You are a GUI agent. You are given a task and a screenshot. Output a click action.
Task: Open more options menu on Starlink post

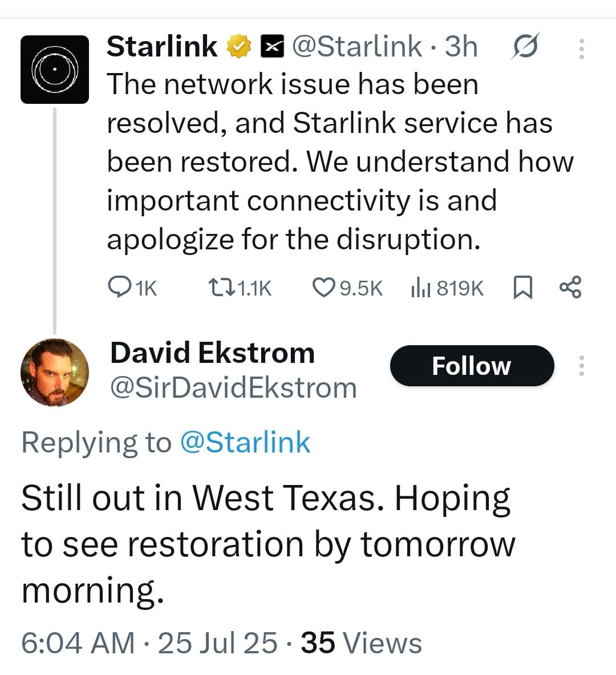[x=582, y=49]
